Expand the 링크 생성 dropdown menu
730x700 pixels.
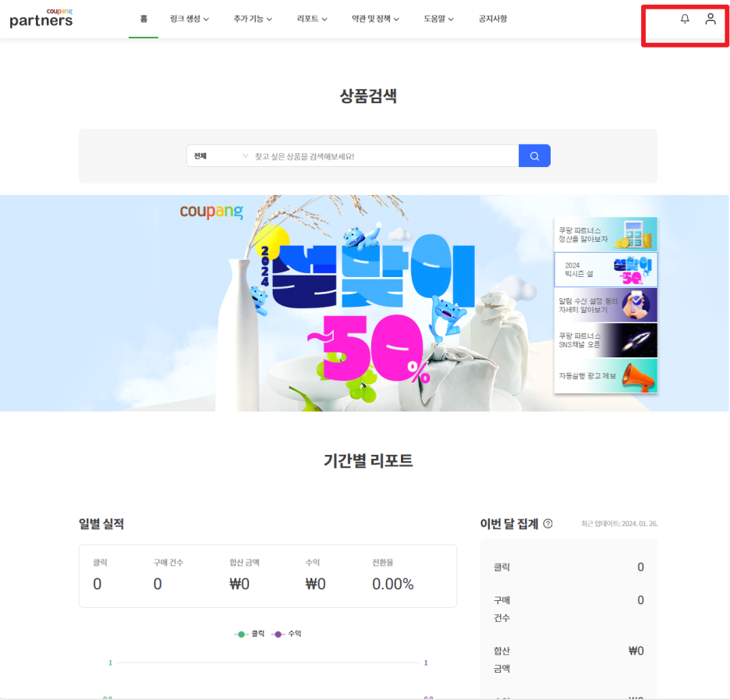190,19
